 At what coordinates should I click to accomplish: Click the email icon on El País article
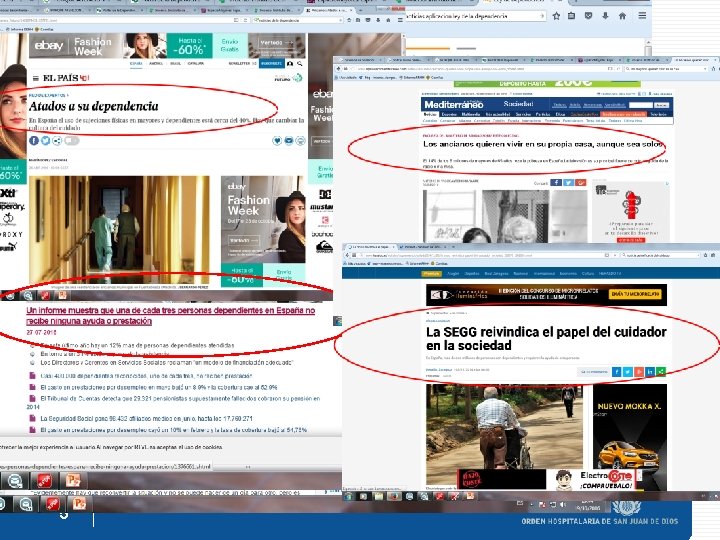pyautogui.click(x=289, y=141)
